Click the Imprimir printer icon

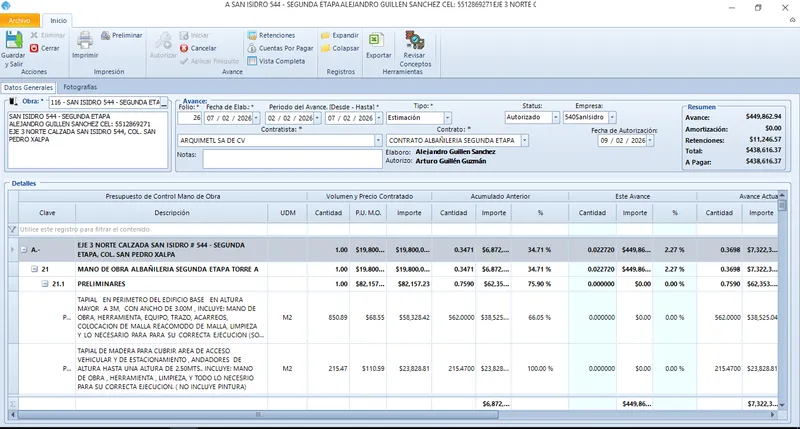[x=85, y=40]
